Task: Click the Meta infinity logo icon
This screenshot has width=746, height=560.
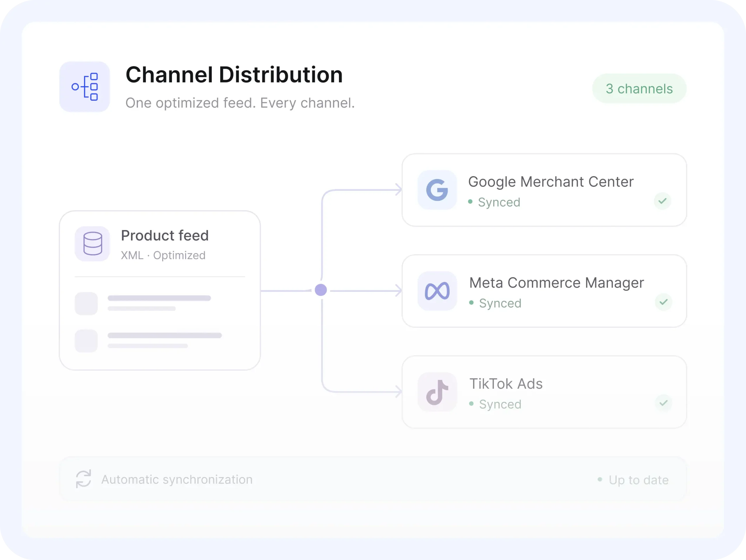Action: (x=437, y=291)
